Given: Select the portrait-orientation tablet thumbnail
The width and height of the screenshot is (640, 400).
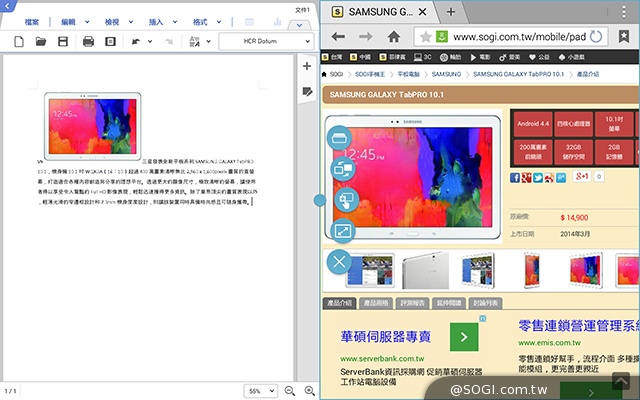Looking at the screenshot, I should click(x=531, y=270).
